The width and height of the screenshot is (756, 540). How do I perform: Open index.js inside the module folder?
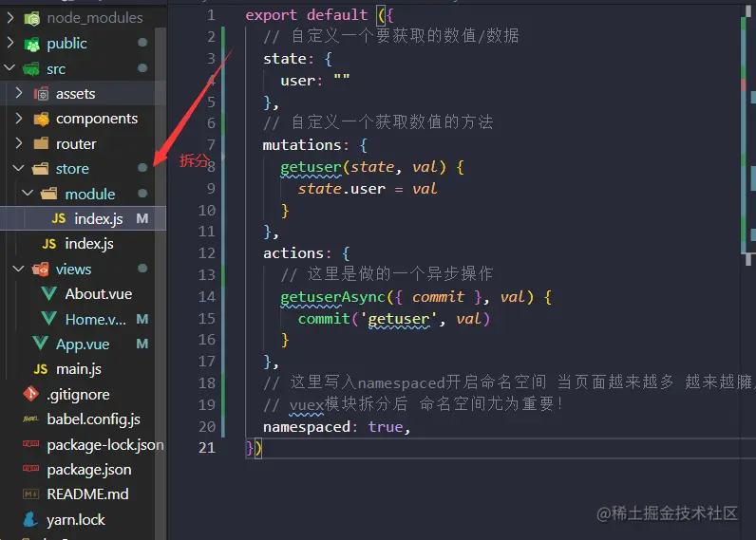pos(83,218)
